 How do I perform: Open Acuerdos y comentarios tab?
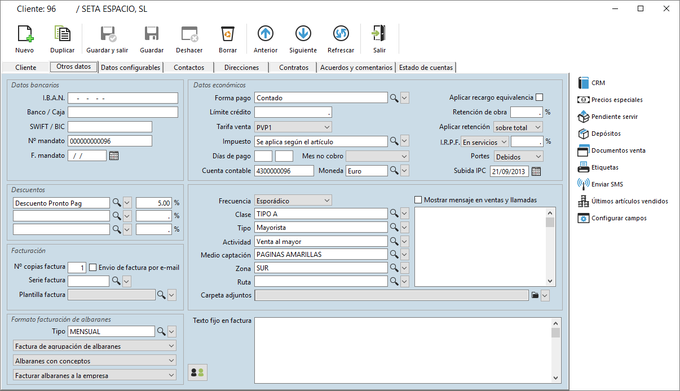(x=356, y=68)
